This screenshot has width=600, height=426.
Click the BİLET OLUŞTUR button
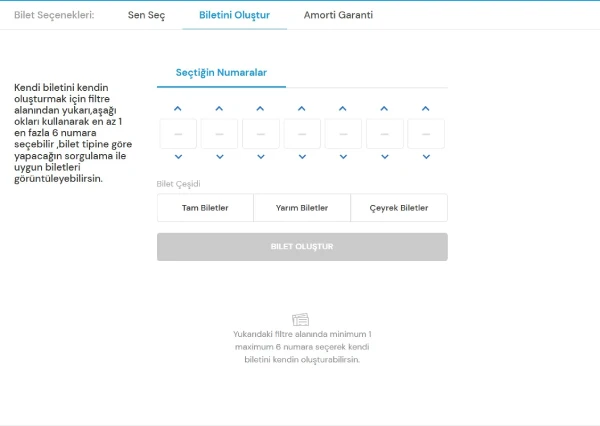302,247
